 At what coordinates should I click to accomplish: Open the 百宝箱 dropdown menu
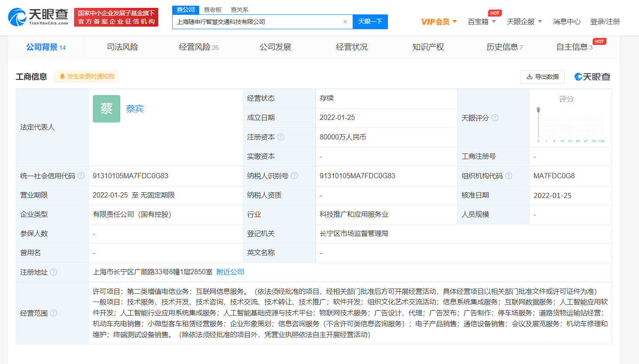click(x=482, y=22)
